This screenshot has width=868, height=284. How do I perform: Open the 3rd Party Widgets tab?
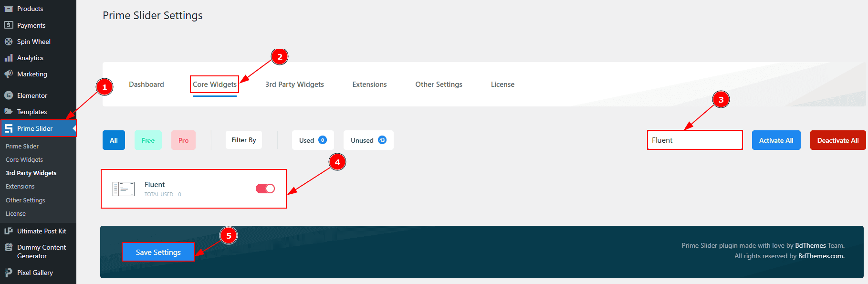click(294, 84)
